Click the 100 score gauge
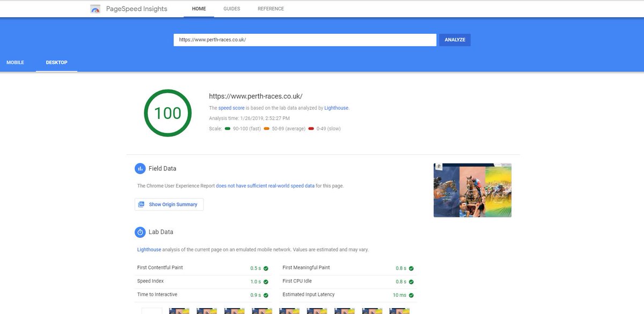 [x=167, y=113]
